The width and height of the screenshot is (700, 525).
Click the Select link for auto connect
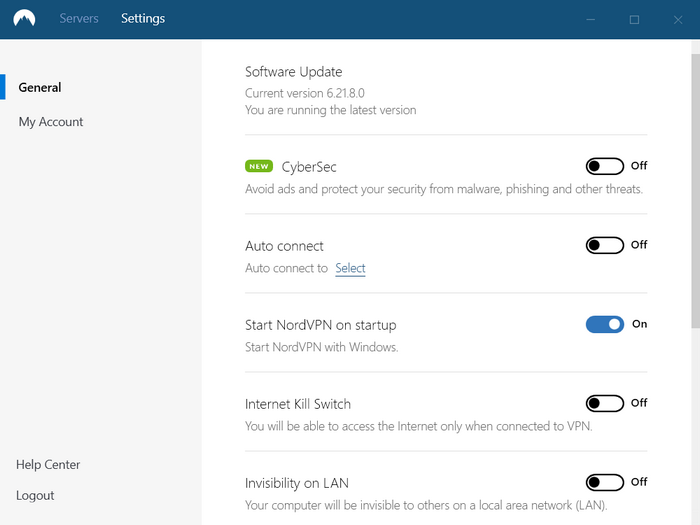[350, 268]
